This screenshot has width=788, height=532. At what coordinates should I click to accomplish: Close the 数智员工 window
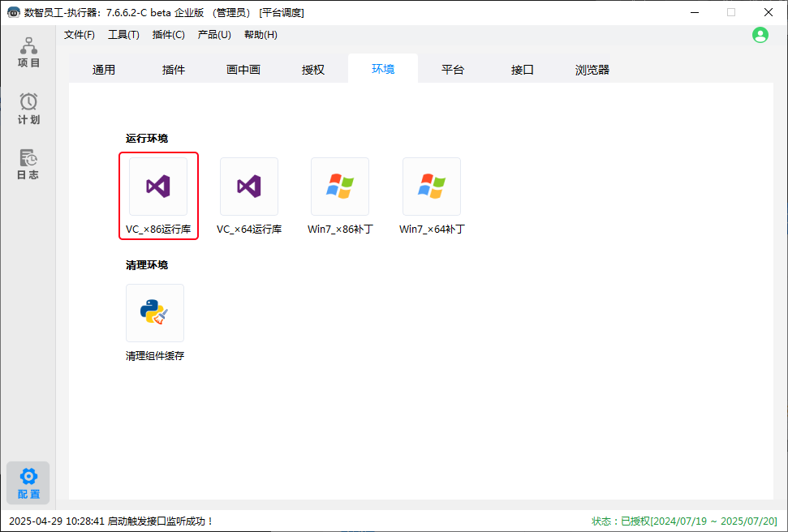pos(769,12)
